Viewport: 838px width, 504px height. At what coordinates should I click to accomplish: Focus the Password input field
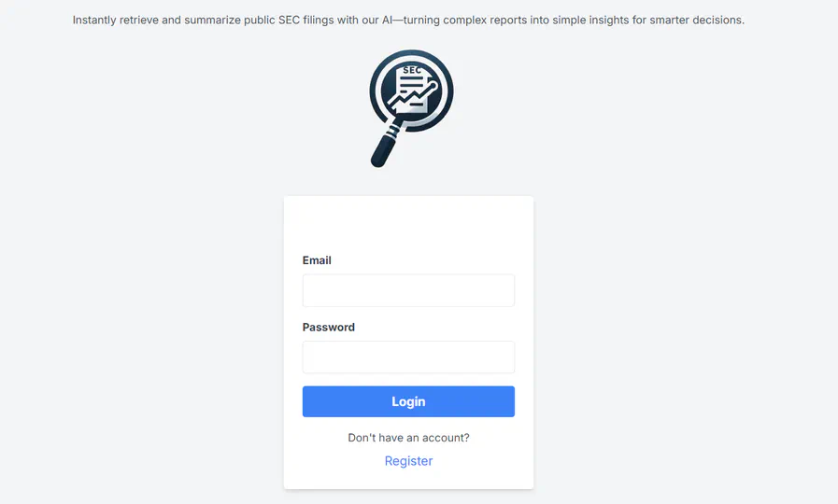tap(408, 357)
